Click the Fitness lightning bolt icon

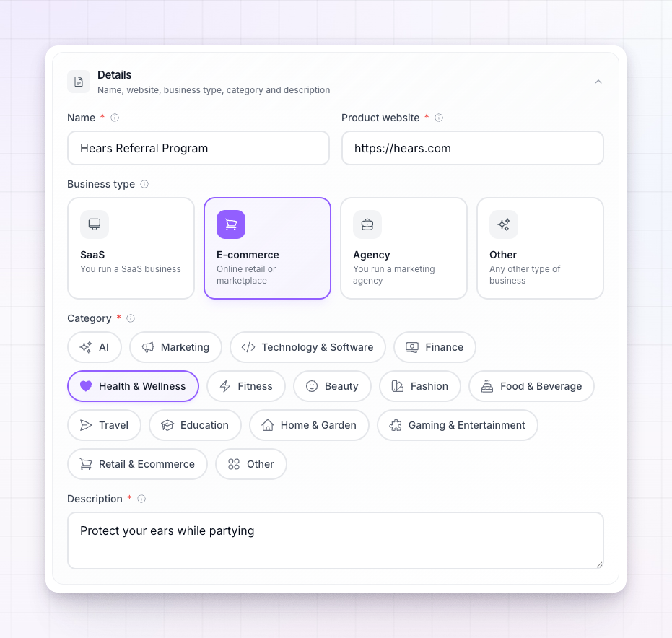click(225, 386)
